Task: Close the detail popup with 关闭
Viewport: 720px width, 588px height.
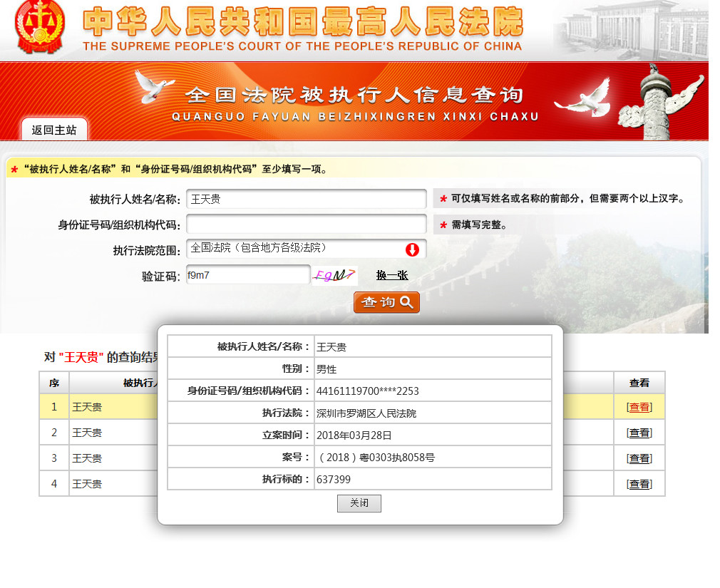Action: (x=359, y=503)
